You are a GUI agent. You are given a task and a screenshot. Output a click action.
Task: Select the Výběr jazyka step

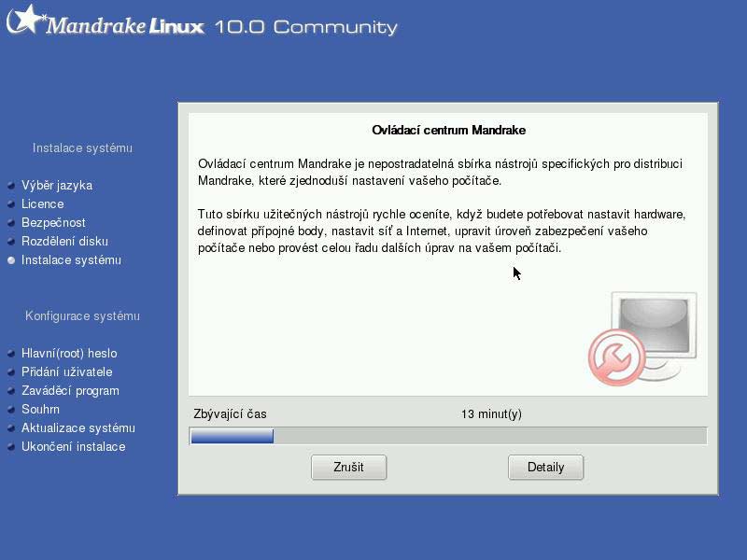57,185
